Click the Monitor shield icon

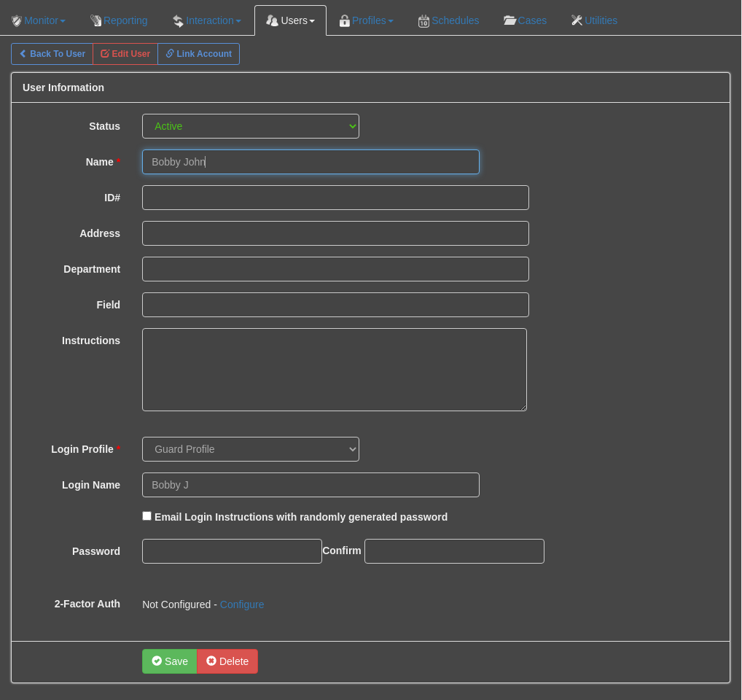[17, 21]
